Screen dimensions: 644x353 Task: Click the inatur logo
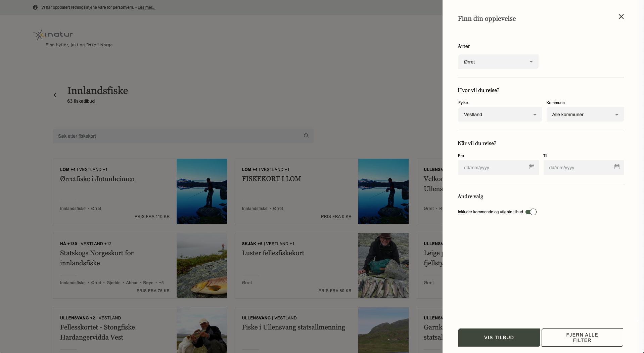point(53,34)
